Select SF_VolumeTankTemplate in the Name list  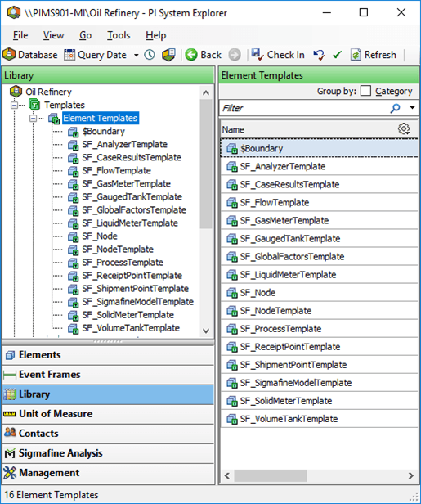pos(289,419)
